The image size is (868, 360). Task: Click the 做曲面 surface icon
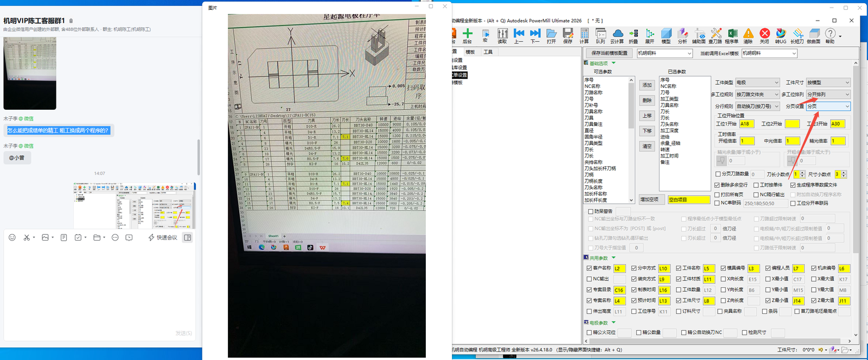(814, 36)
